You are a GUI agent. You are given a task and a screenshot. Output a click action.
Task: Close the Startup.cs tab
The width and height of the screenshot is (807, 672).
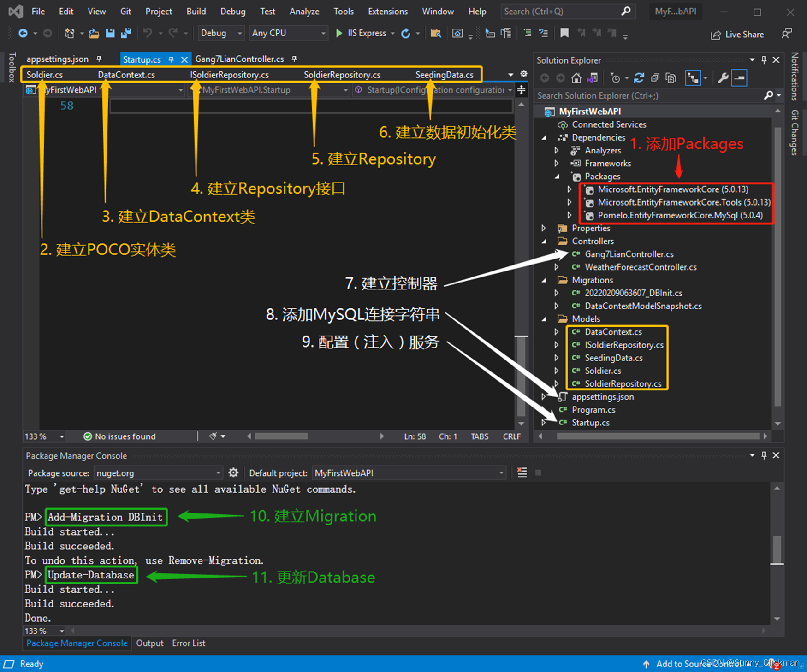[184, 59]
